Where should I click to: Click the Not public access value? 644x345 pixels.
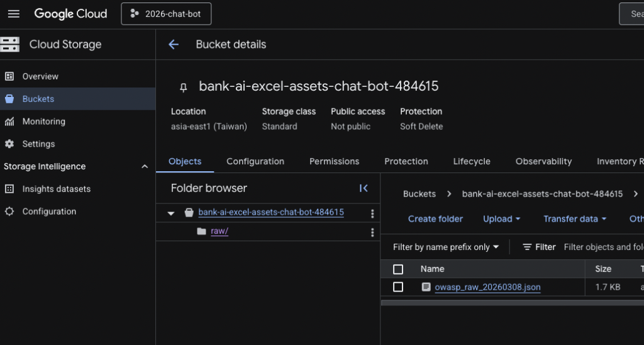click(351, 127)
